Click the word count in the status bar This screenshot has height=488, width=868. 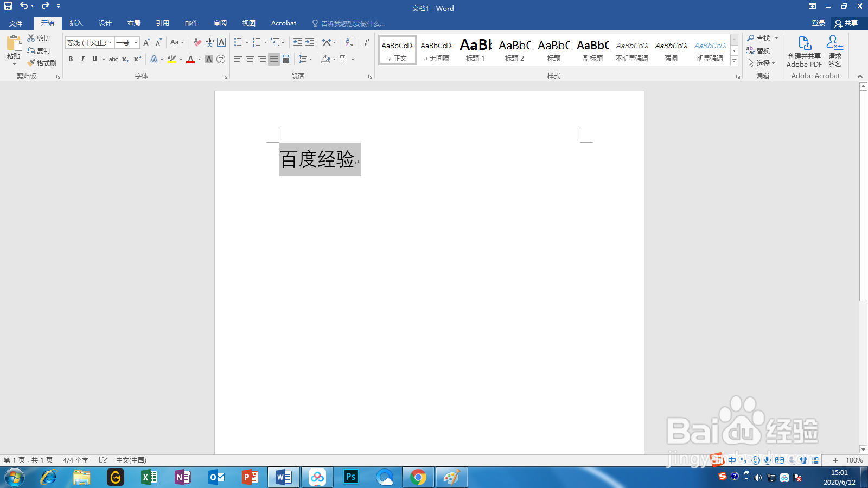coord(75,460)
